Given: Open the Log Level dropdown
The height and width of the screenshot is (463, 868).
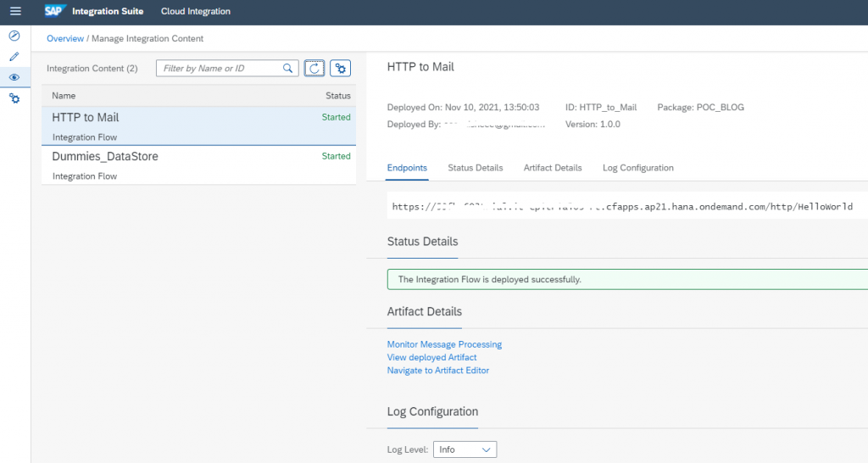Looking at the screenshot, I should [x=465, y=449].
